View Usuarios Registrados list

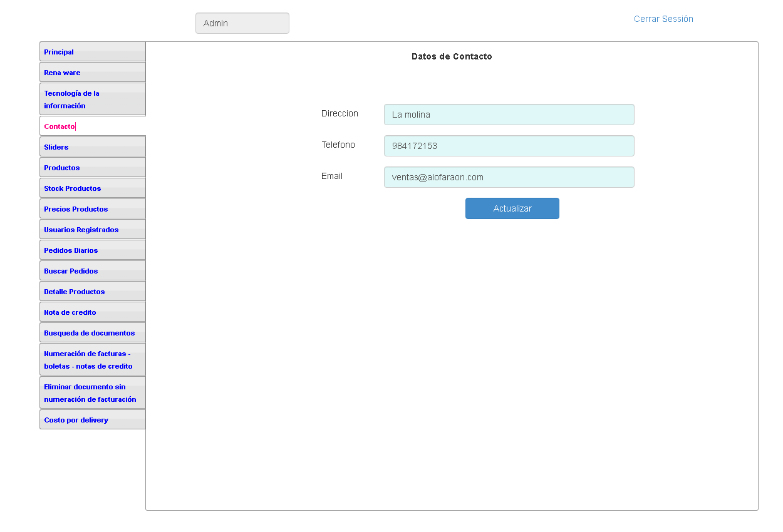tap(81, 230)
